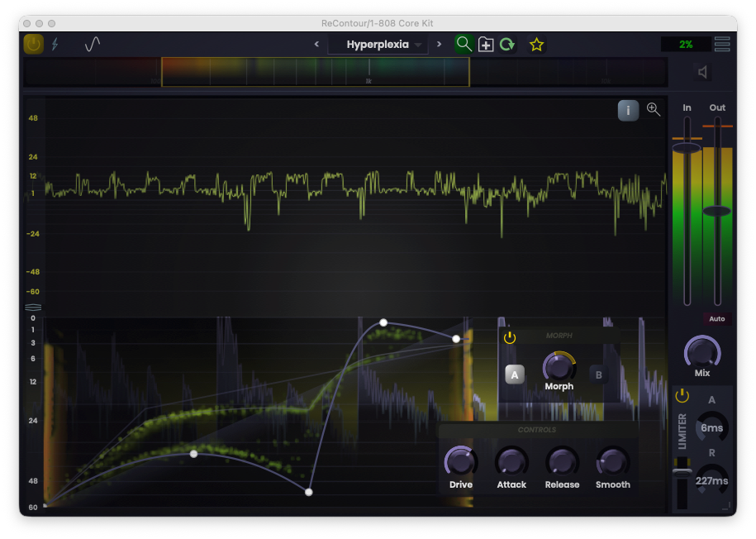Click the zoom magnifier on the graph
Image resolution: width=756 pixels, height=539 pixels.
click(654, 109)
